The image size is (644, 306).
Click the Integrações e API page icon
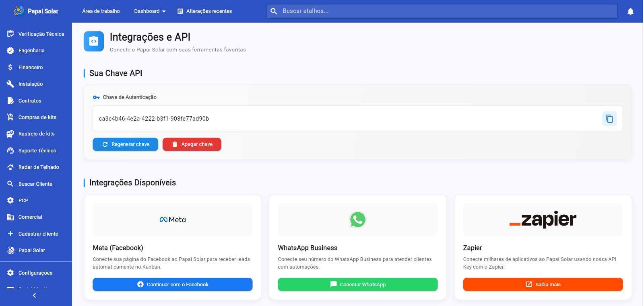[94, 41]
